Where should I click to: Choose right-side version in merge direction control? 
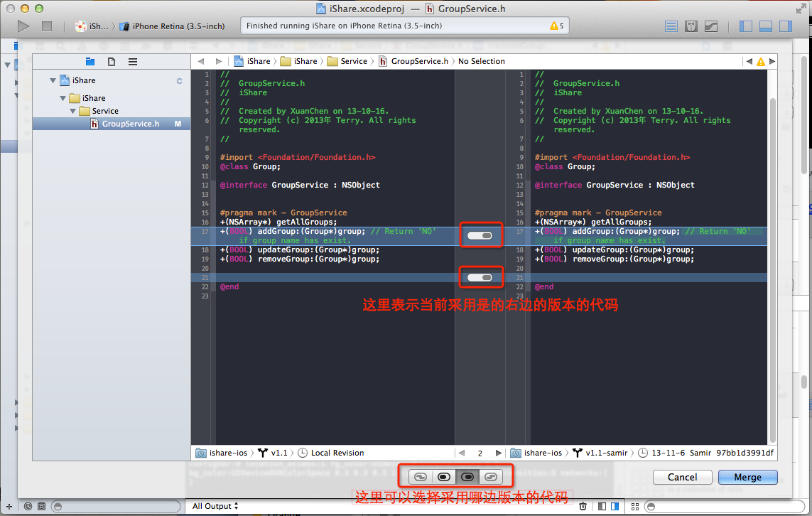click(467, 477)
